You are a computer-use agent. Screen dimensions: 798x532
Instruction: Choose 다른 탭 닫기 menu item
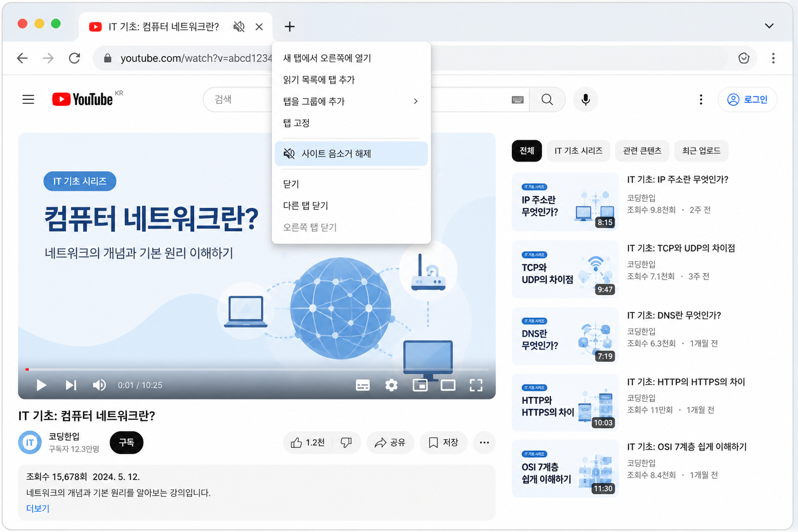(351, 206)
